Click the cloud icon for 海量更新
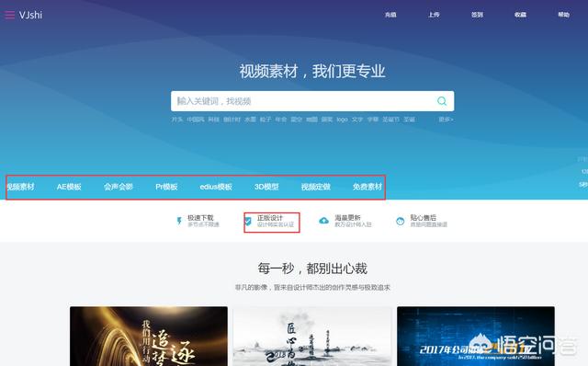 [323, 221]
